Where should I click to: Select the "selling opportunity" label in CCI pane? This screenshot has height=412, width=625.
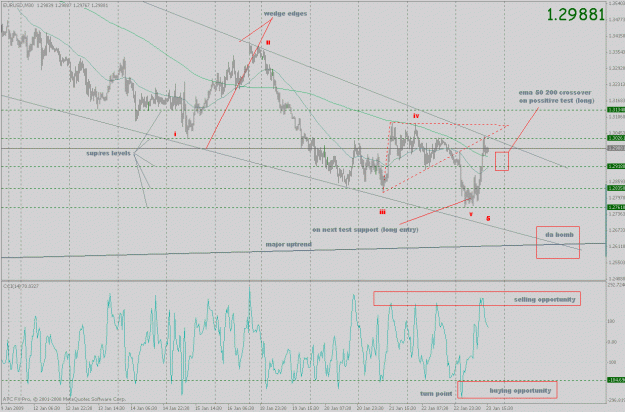coord(544,299)
